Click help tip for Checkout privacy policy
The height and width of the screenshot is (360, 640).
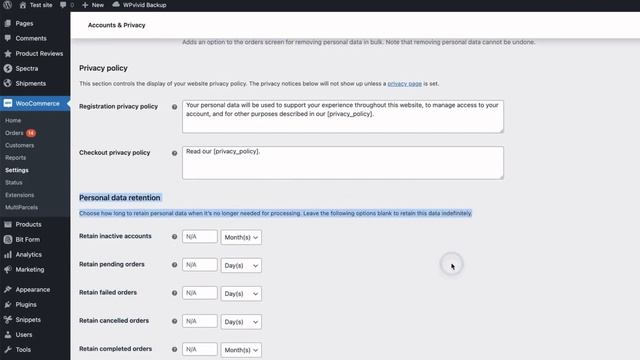(x=174, y=153)
